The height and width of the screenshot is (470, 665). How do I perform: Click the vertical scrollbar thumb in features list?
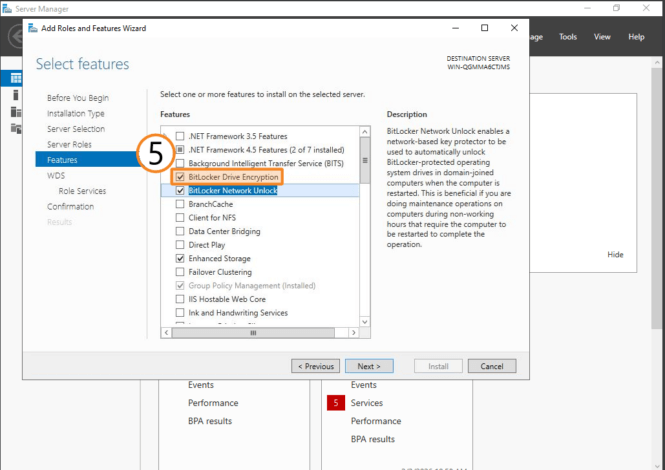(x=365, y=160)
